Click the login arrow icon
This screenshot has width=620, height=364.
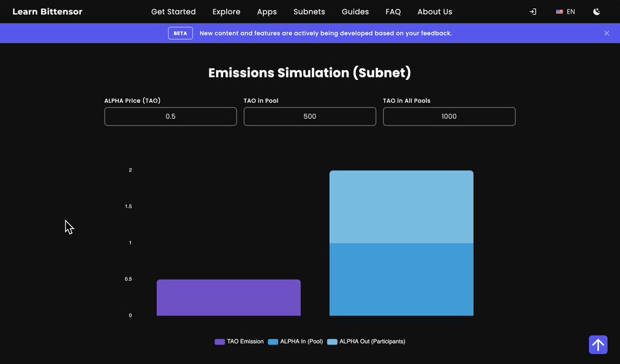pos(533,11)
